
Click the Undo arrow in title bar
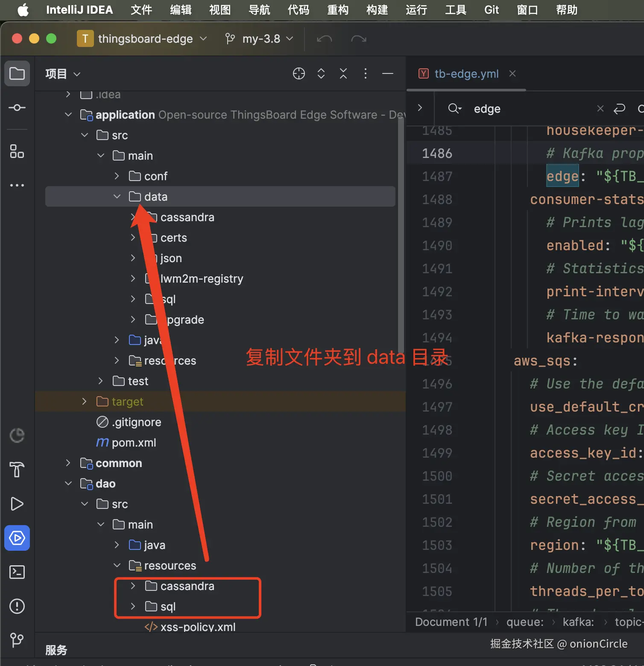click(325, 39)
